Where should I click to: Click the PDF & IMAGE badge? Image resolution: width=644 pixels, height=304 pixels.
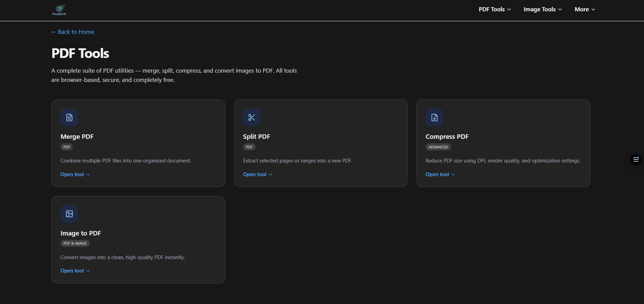pos(75,243)
